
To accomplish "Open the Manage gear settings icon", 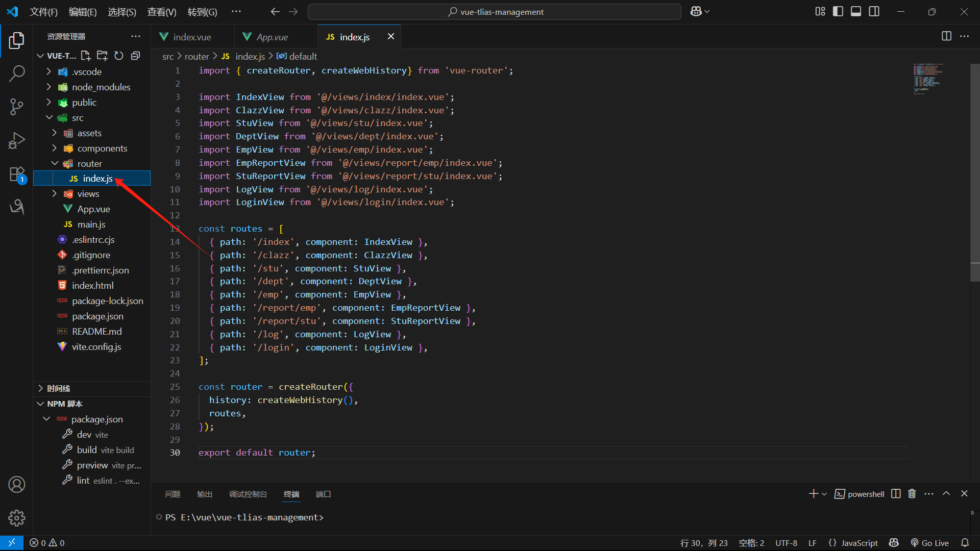I will tap(16, 518).
